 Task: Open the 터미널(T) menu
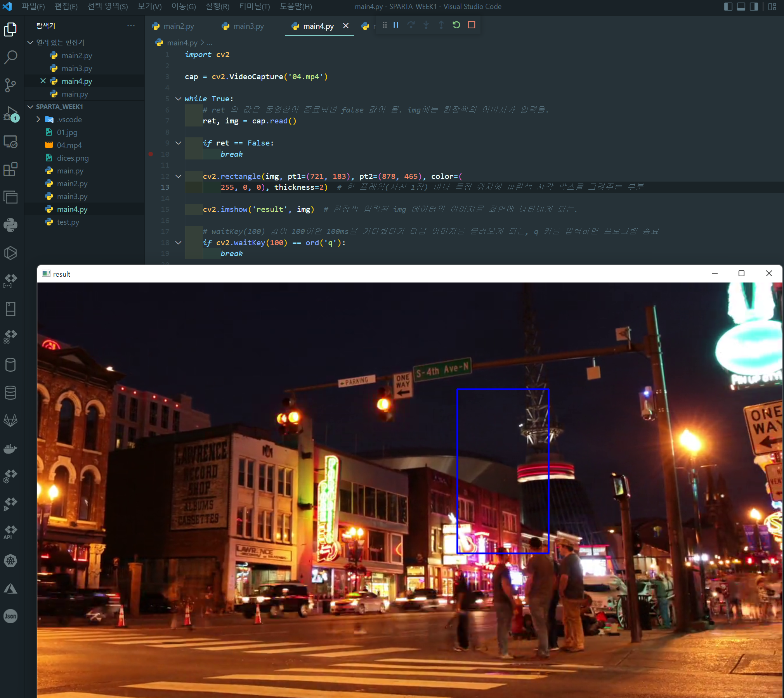coord(255,7)
